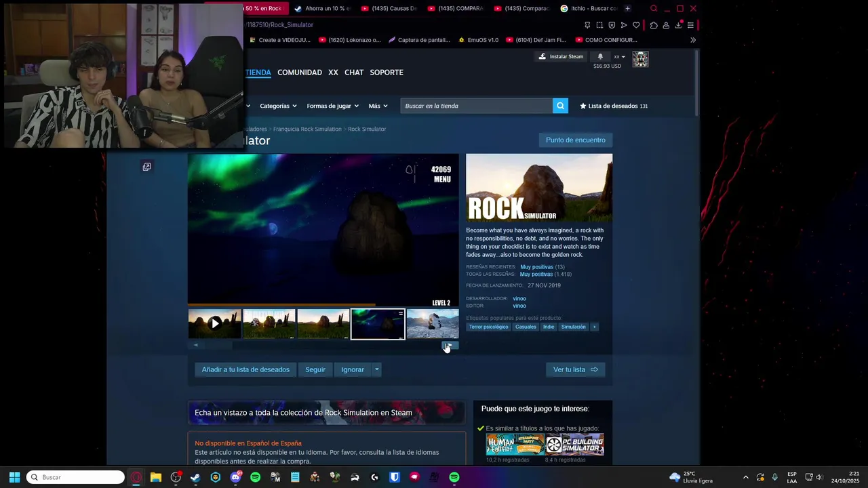
Task: Click the weather widget Lluvia ligera
Action: point(691,477)
